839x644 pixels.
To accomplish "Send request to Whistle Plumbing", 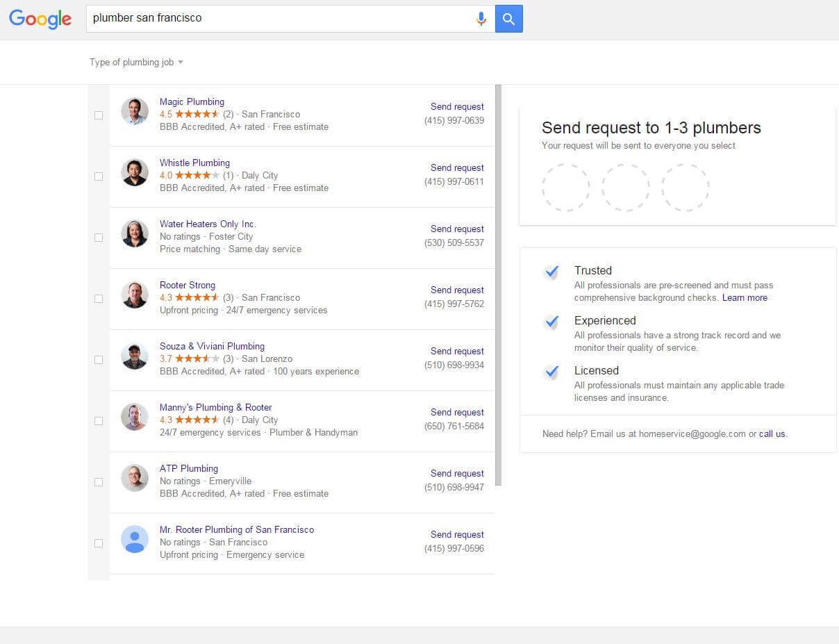I will [457, 167].
